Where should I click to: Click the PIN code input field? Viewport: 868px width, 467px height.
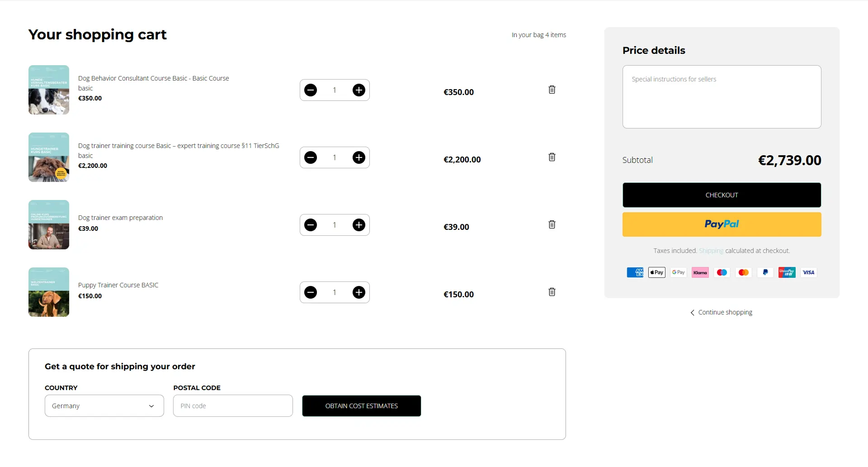232,405
